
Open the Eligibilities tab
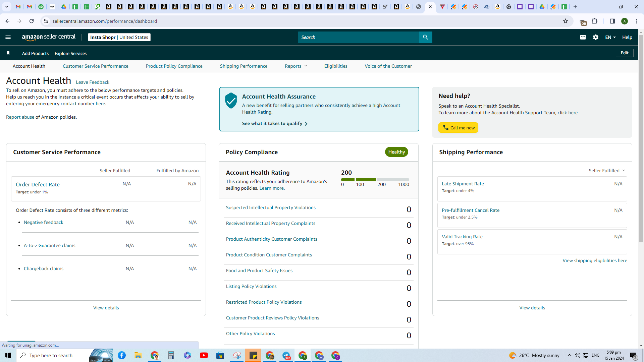tap(336, 66)
